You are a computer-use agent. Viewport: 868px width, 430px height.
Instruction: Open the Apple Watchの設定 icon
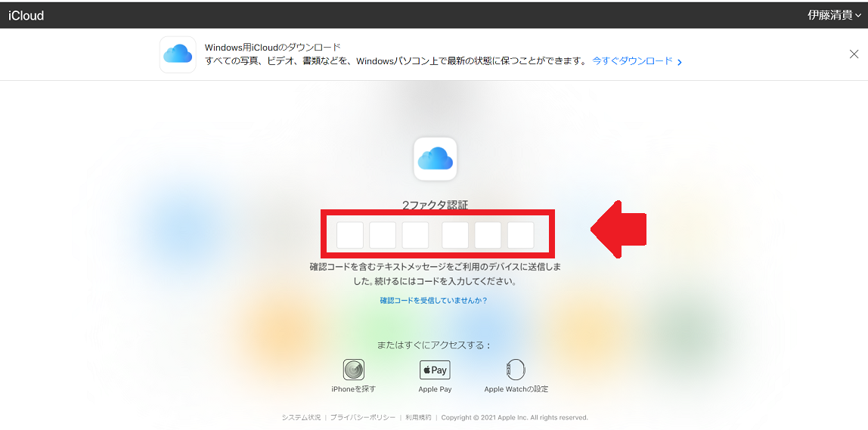click(516, 369)
